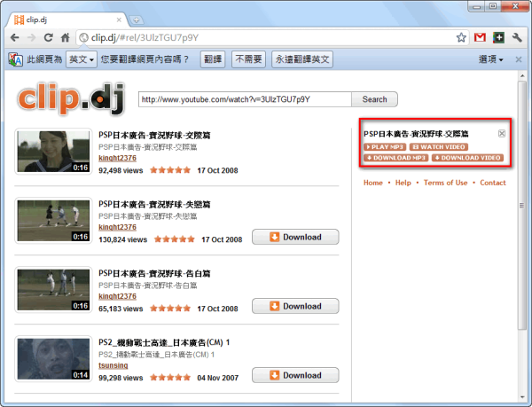Click the browser forward arrow

coord(31,37)
